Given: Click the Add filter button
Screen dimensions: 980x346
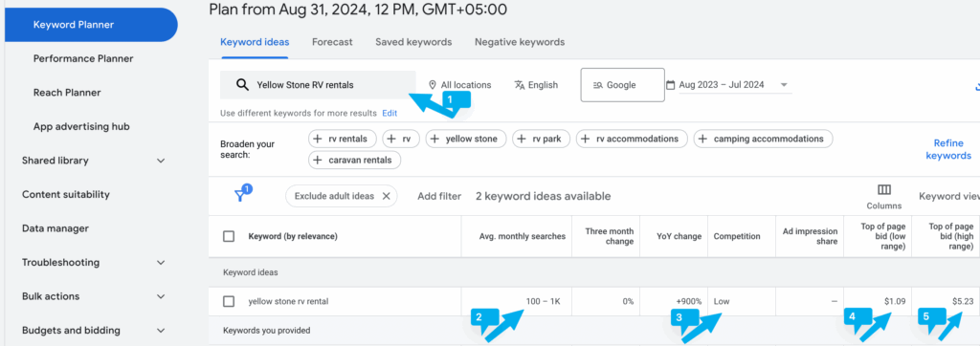Looking at the screenshot, I should tap(439, 196).
